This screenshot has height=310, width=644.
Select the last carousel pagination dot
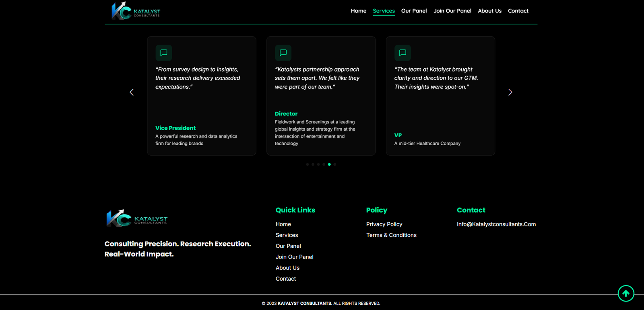(x=335, y=164)
